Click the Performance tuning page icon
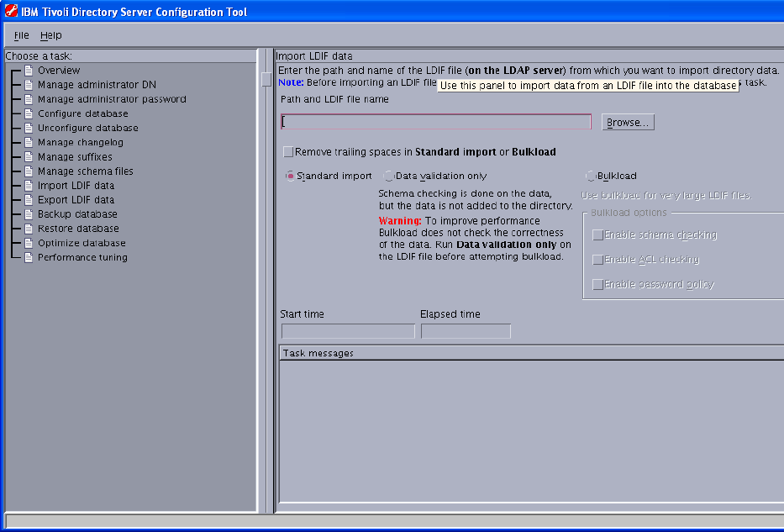 tap(29, 257)
